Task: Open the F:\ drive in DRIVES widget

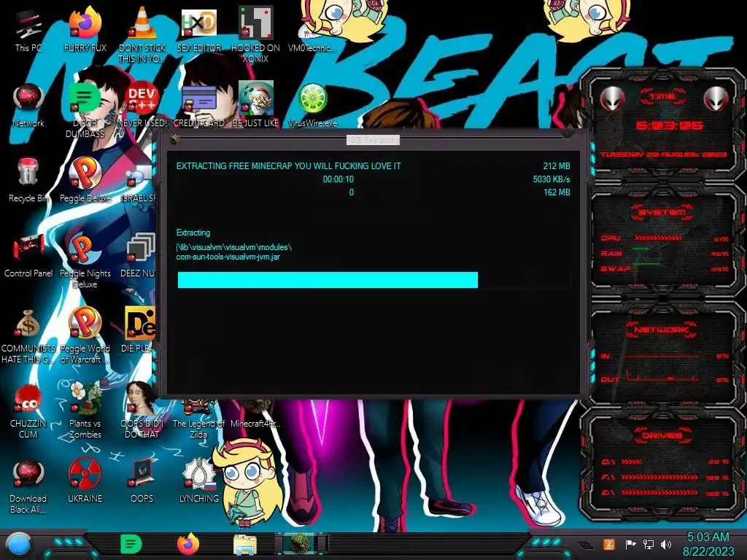Action: (664, 477)
